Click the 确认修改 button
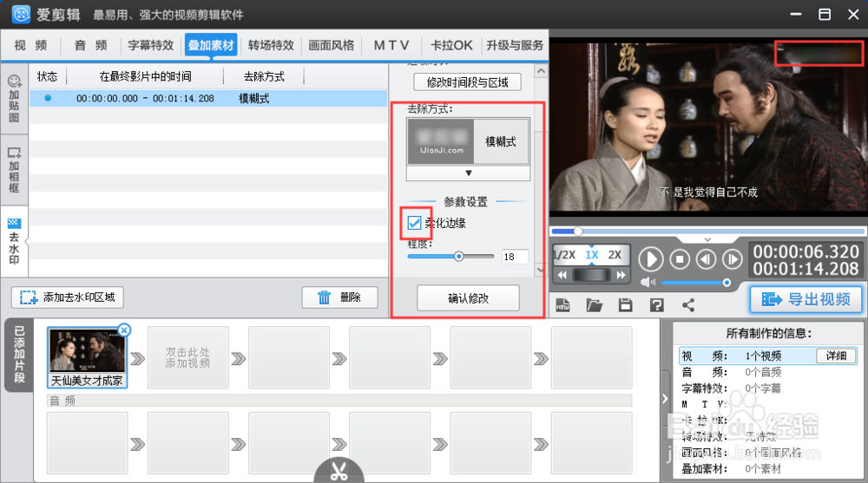 click(x=468, y=298)
